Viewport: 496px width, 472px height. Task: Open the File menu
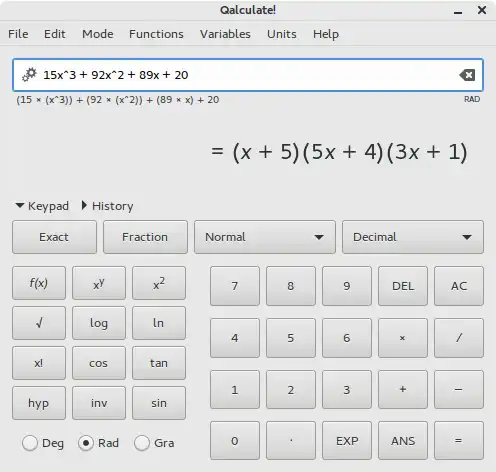coord(18,34)
